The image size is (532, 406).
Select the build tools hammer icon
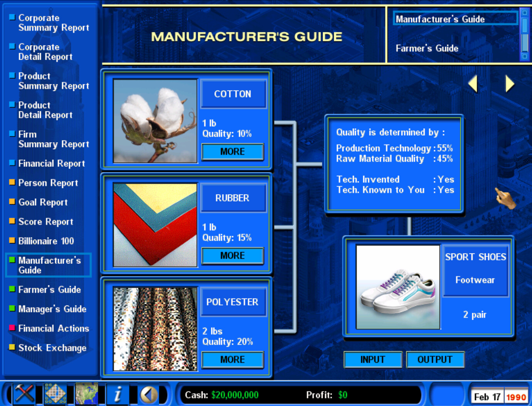[24, 394]
